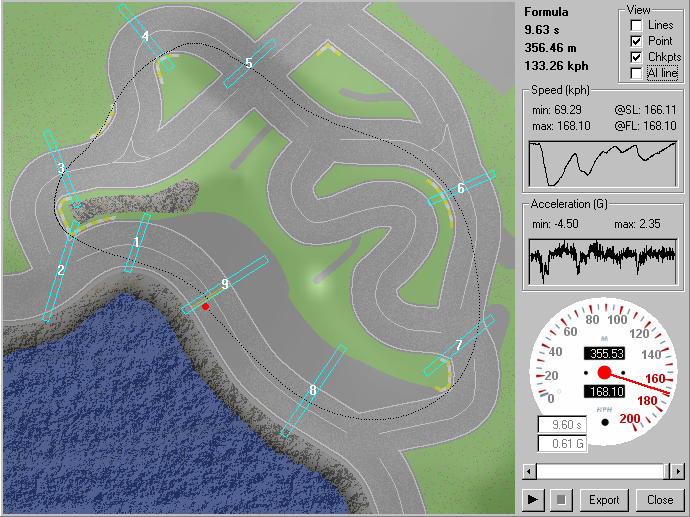The image size is (690, 517).
Task: Click the min: -4.50 acceleration value
Action: click(x=555, y=224)
